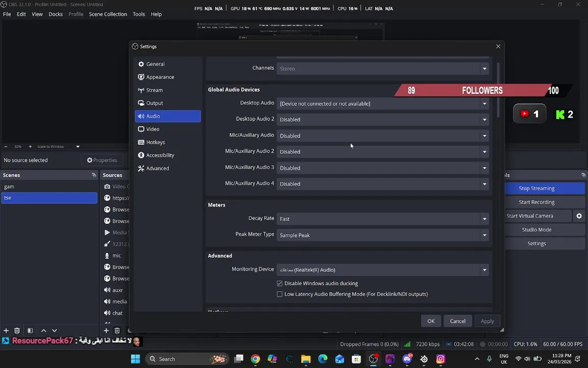Screen dimensions: 588x368
Task: Open the Mic/Auxiliary Audio dropdown
Action: (382, 135)
